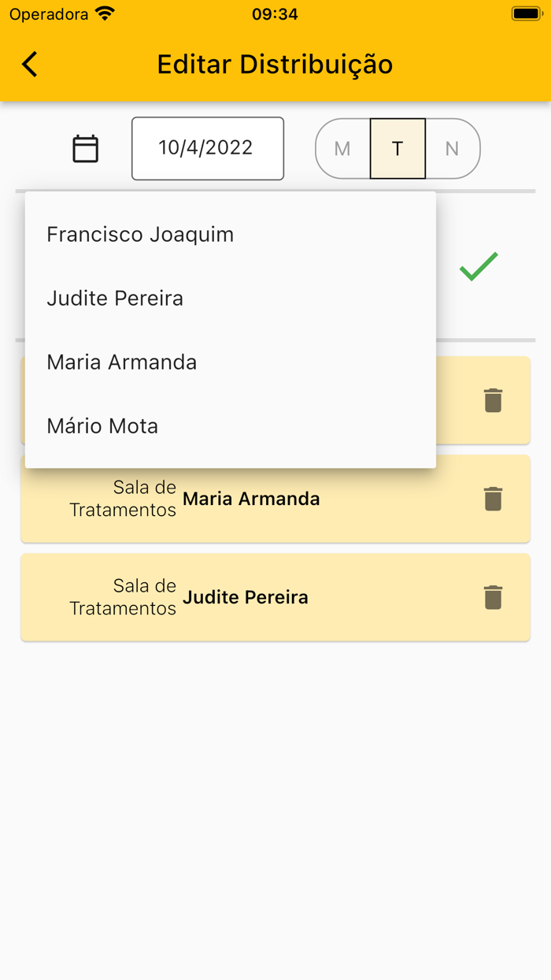Click the date field showing 10/4/2022
Image resolution: width=551 pixels, height=980 pixels.
coord(207,148)
